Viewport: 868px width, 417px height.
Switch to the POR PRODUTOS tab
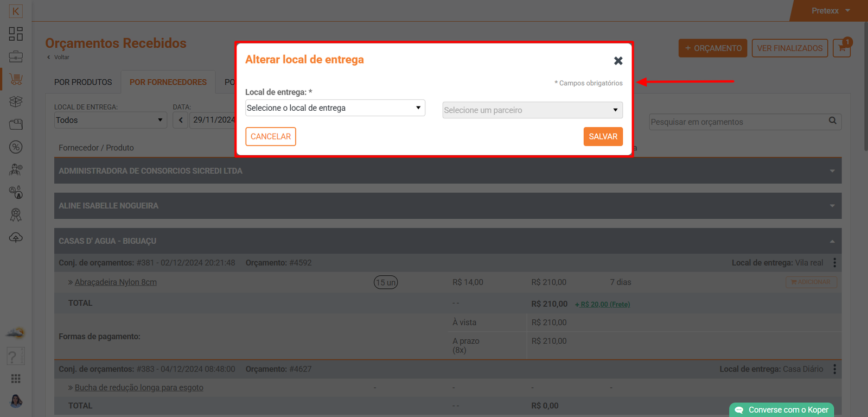pos(83,82)
